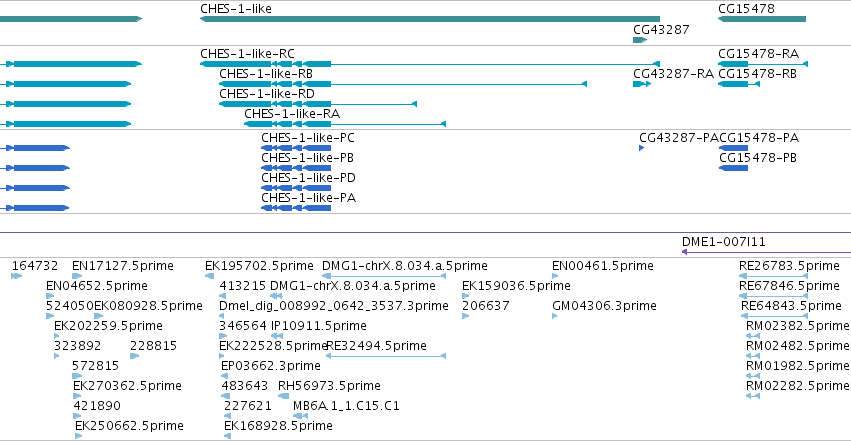Viewport: 851px width, 441px height.
Task: Select protein CHES-1-like-PB
Action: pyautogui.click(x=296, y=168)
